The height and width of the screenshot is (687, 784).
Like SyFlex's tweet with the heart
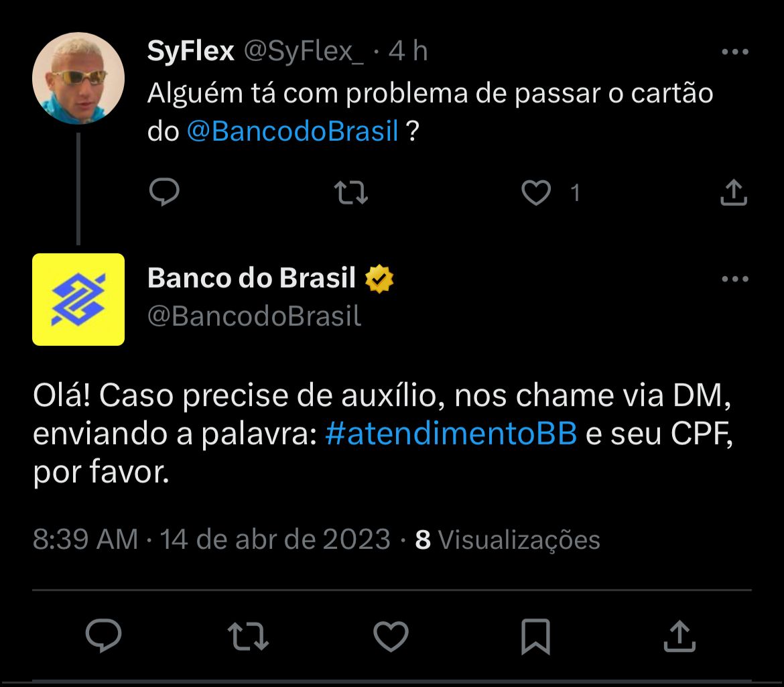tap(536, 193)
